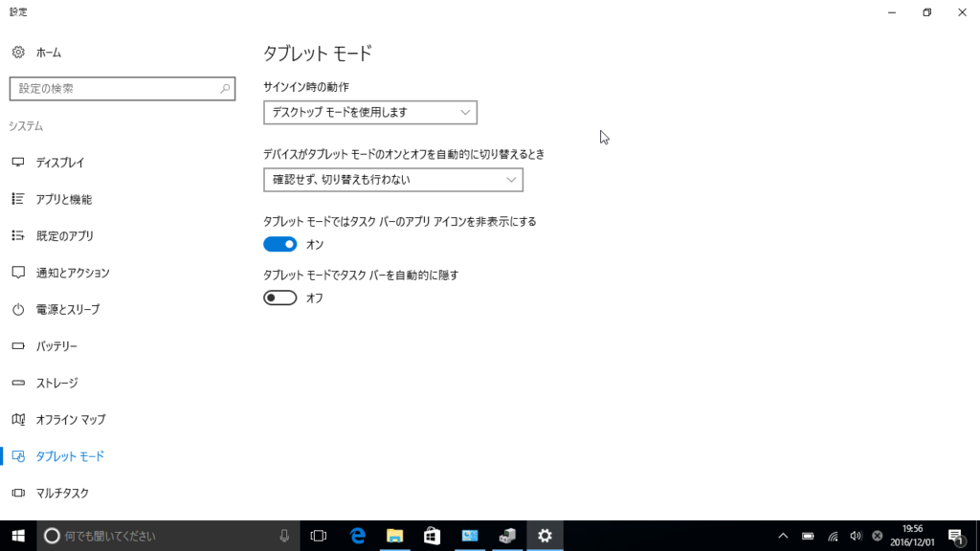Click the wireless network tray icon

[833, 536]
